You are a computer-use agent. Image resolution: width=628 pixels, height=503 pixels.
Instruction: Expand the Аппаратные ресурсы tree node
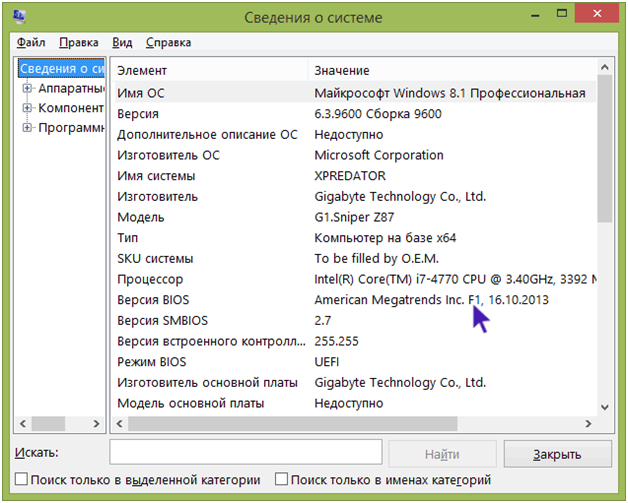coord(27,88)
